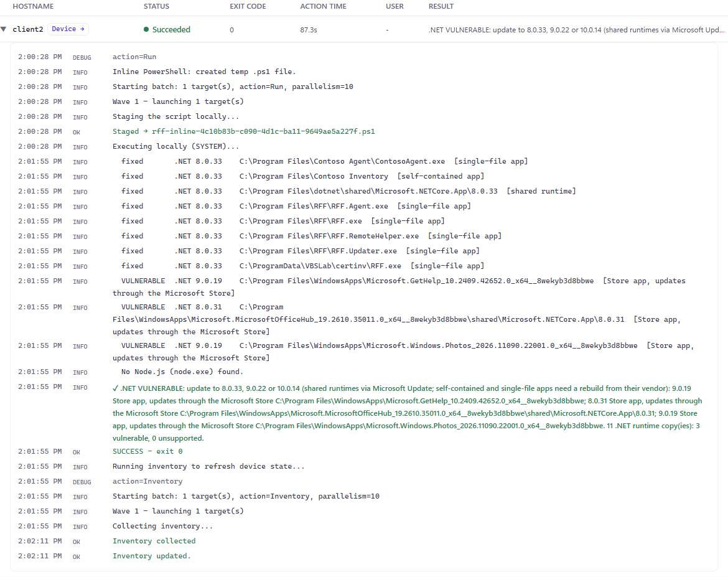This screenshot has width=728, height=577.
Task: Click the HOSTNAME column header
Action: [x=33, y=6]
